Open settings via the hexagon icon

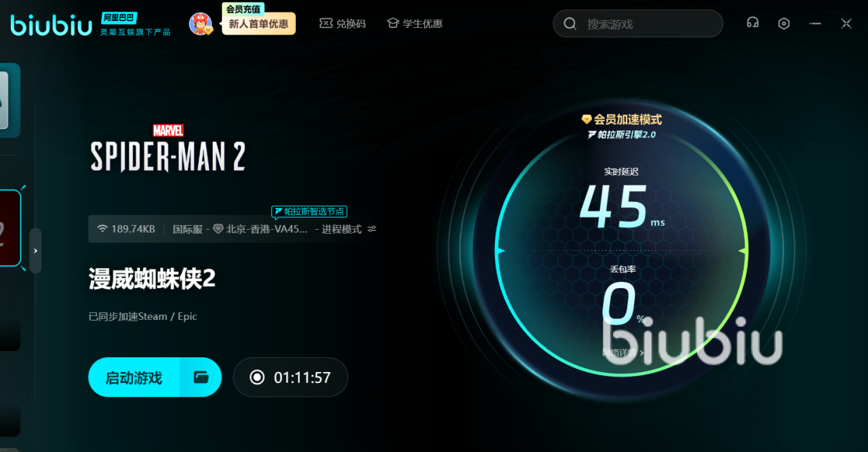(x=784, y=24)
